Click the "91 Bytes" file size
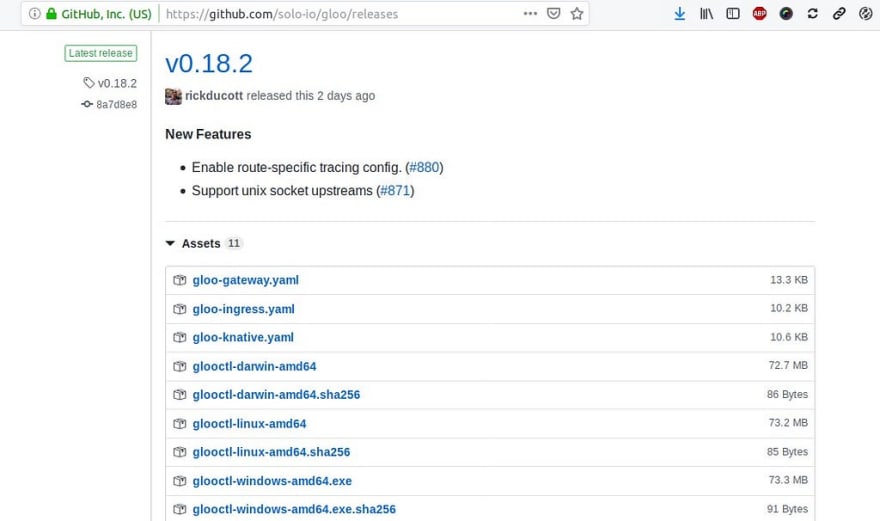The width and height of the screenshot is (880, 521). [x=787, y=509]
